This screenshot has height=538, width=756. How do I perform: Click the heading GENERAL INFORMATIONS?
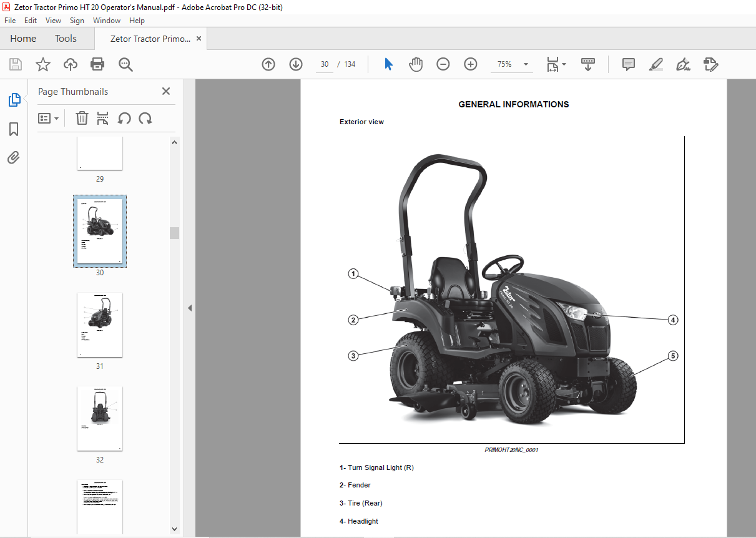click(514, 104)
